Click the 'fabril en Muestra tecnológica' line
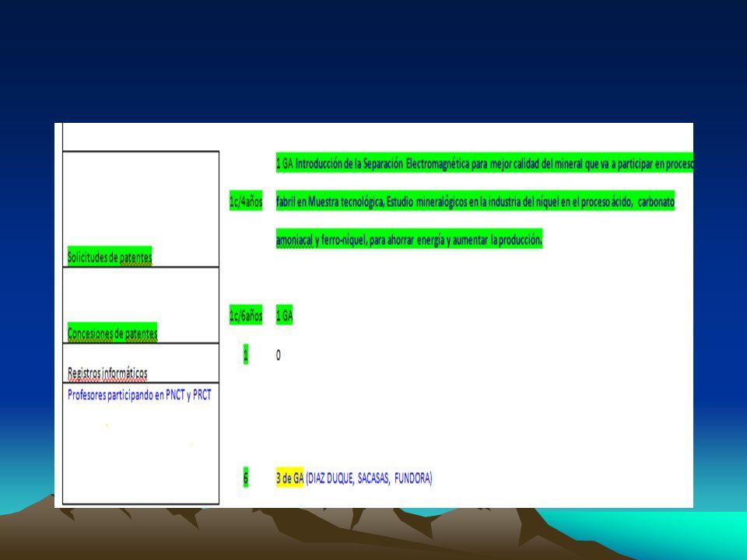The image size is (747, 560). click(x=475, y=201)
